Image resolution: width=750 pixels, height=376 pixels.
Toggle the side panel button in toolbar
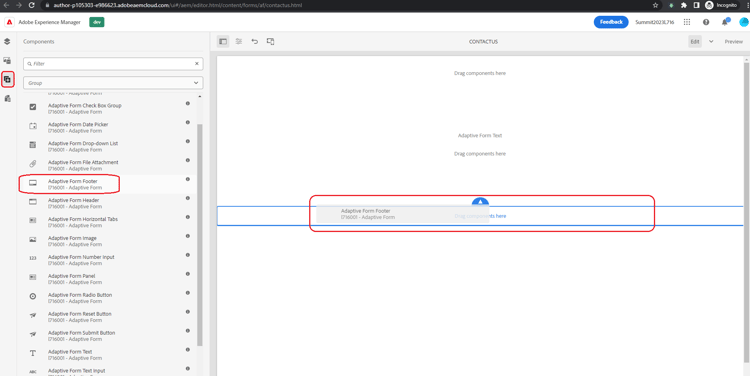click(223, 42)
